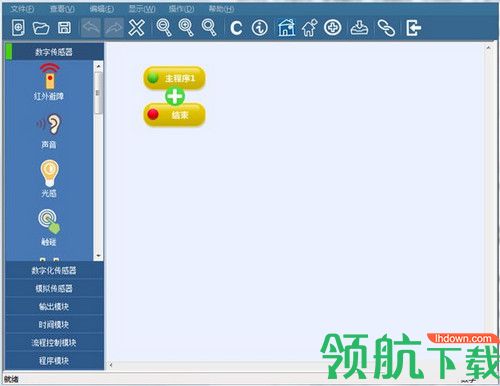Image resolution: width=500 pixels, height=386 pixels.
Task: Click the sensor list scroll-up arrow
Action: 98,66
